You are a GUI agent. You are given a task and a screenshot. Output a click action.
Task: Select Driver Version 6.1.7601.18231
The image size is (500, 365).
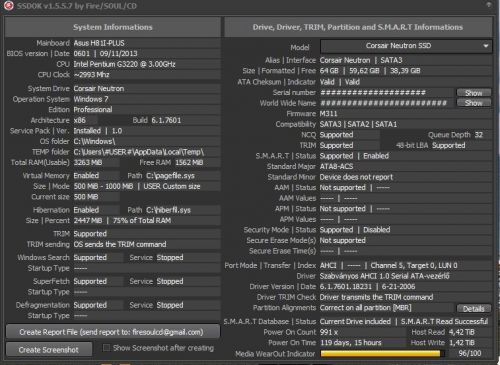coord(346,287)
